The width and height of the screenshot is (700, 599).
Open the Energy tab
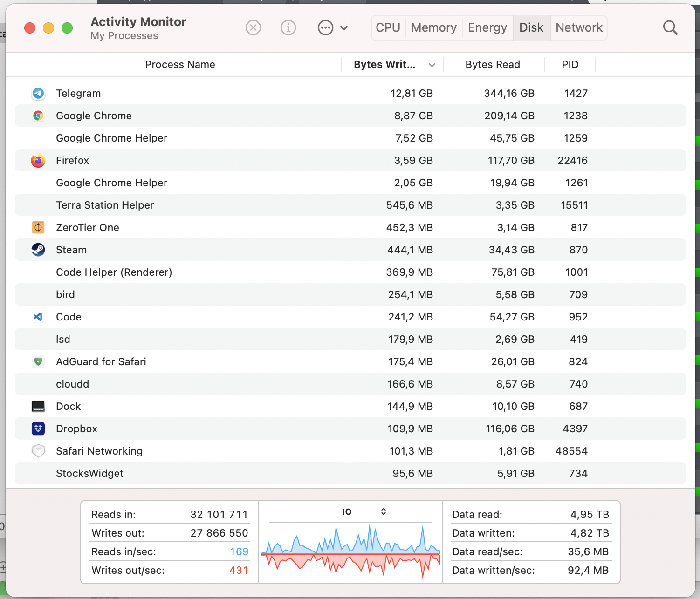pos(487,28)
